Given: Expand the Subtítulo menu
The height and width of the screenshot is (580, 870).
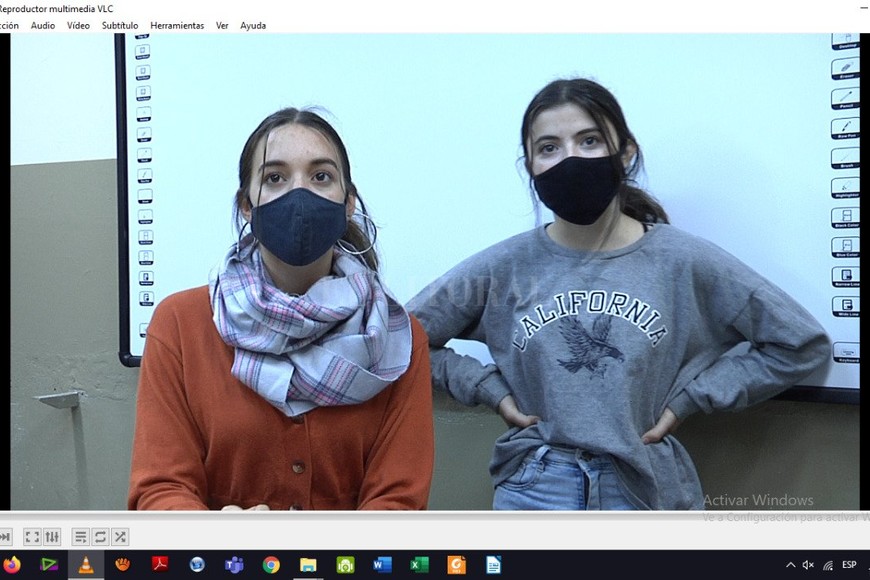Looking at the screenshot, I should tap(120, 25).
